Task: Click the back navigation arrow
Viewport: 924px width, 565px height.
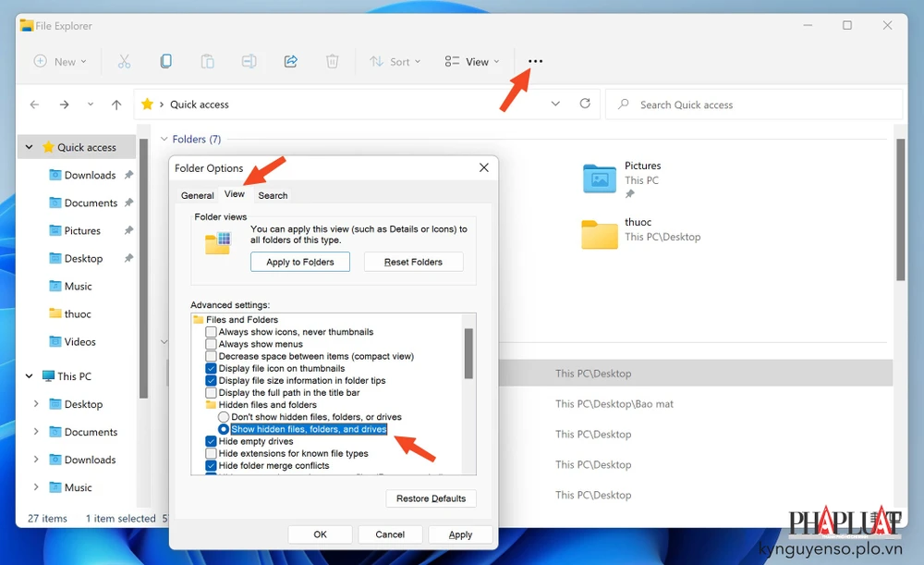Action: click(x=34, y=104)
